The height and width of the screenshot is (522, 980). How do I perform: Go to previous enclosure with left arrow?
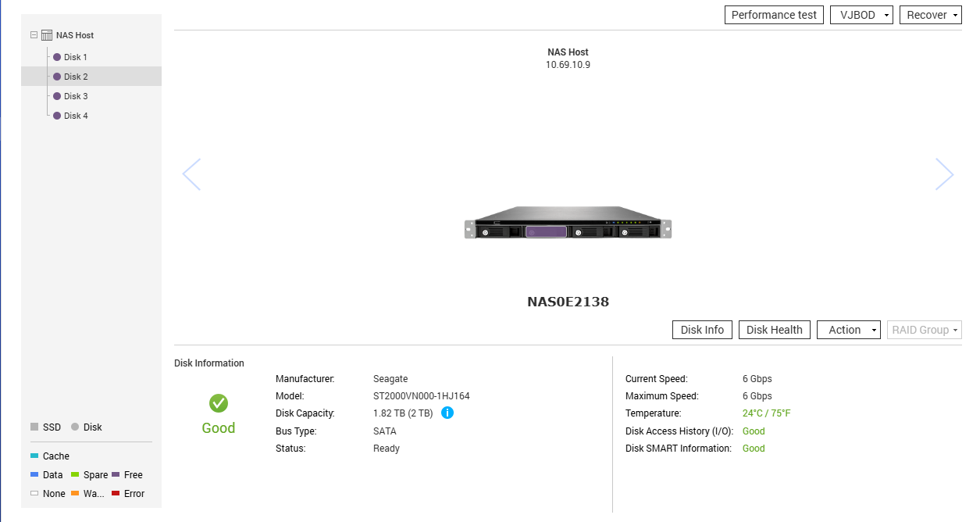pyautogui.click(x=191, y=174)
